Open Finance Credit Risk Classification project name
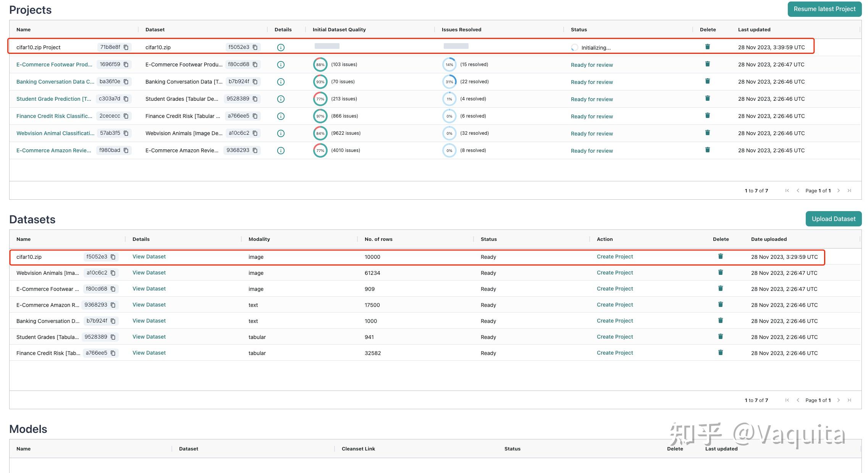Viewport: 868px width, 473px height. pyautogui.click(x=54, y=116)
